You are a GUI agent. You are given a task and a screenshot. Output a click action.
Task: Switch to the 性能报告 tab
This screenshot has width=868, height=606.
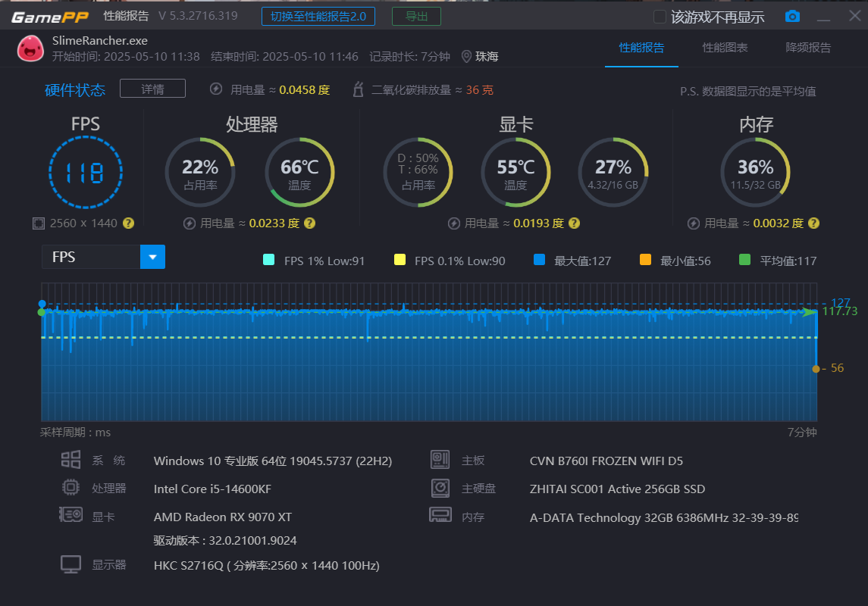tap(641, 48)
